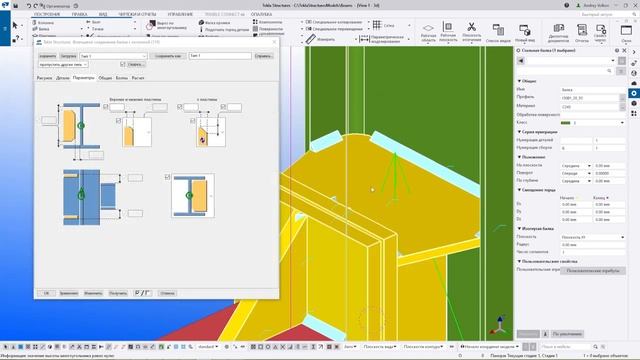The height and width of the screenshot is (360, 640).
Task: Select Плоскость отсечения scissors icon
Action: (x=471, y=32)
